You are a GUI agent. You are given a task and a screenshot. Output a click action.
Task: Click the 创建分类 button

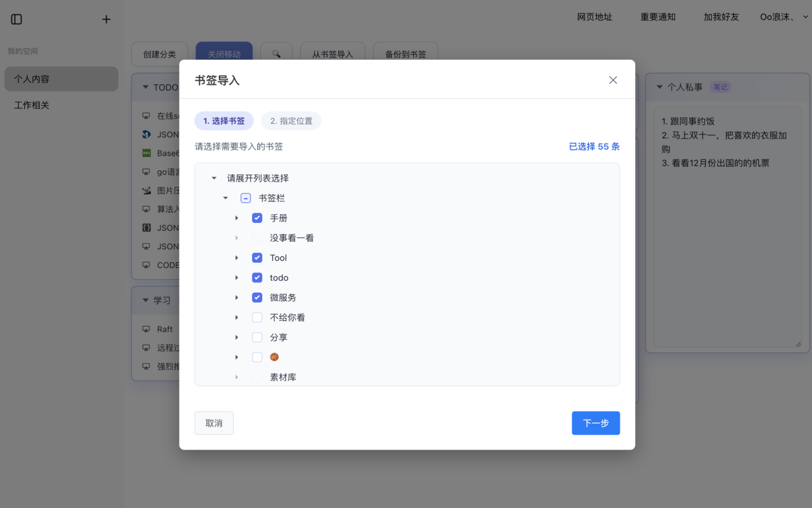(159, 54)
